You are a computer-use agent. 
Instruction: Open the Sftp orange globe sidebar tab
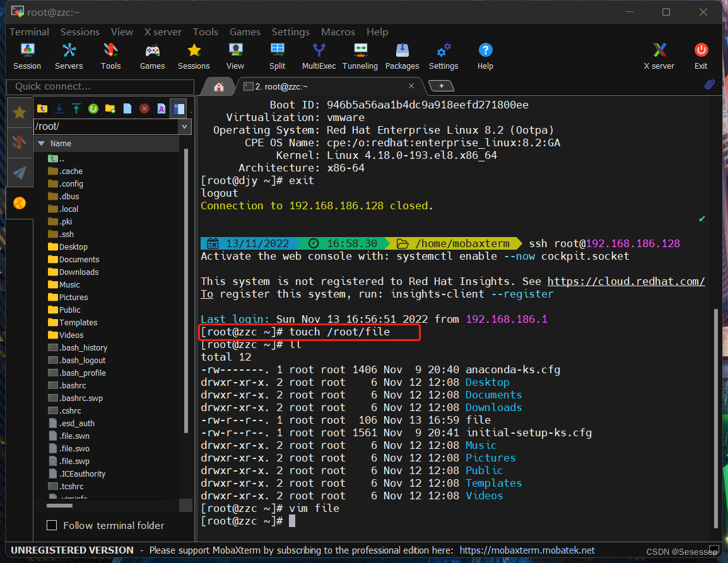point(20,203)
